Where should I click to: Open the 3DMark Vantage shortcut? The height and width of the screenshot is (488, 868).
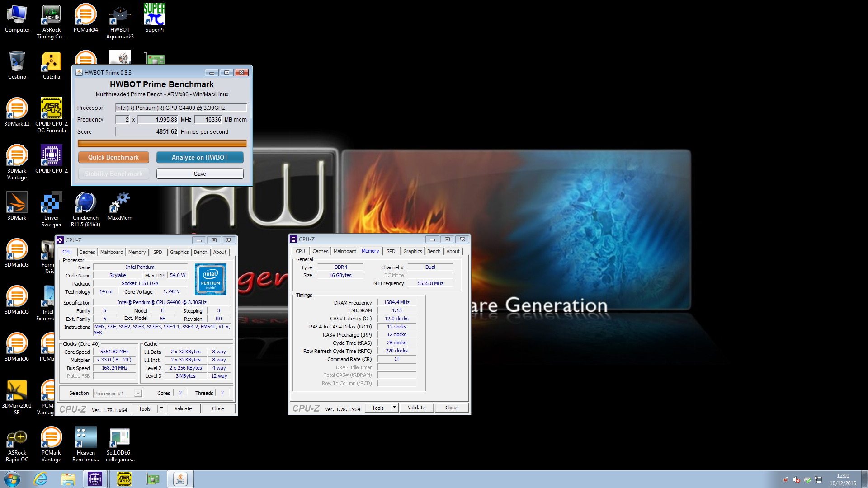click(x=17, y=163)
